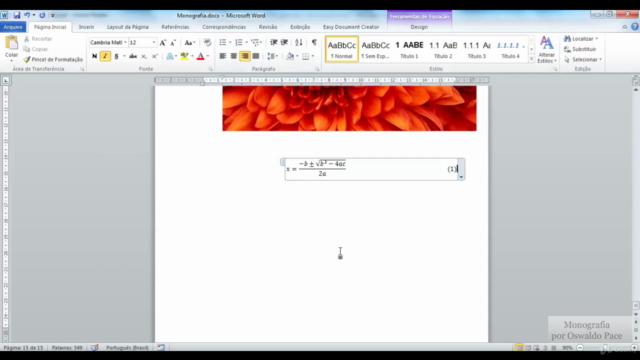Screen dimensions: 640x360
Task: Decrease the paragraph indent
Action: tap(274, 42)
